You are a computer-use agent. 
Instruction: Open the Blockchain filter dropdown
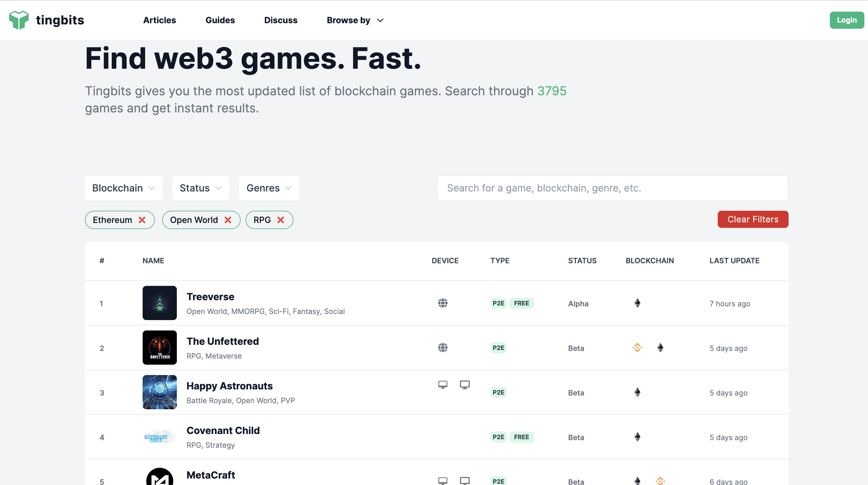click(123, 188)
